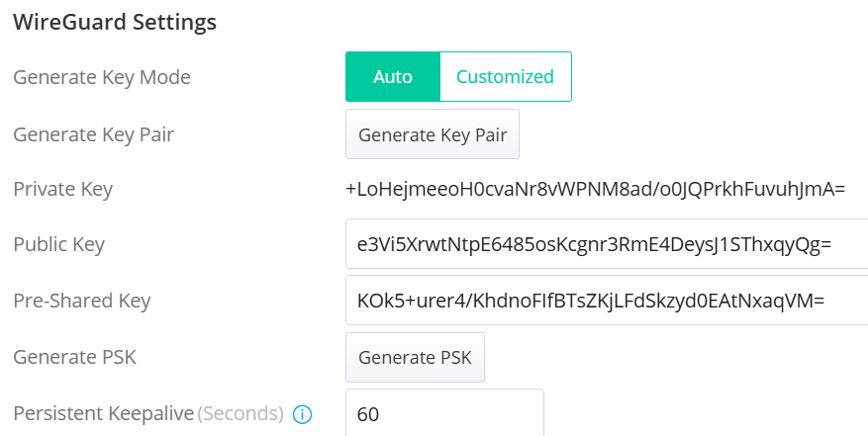Click the Pre-Shared Key label
The width and height of the screenshot is (868, 436).
(82, 300)
